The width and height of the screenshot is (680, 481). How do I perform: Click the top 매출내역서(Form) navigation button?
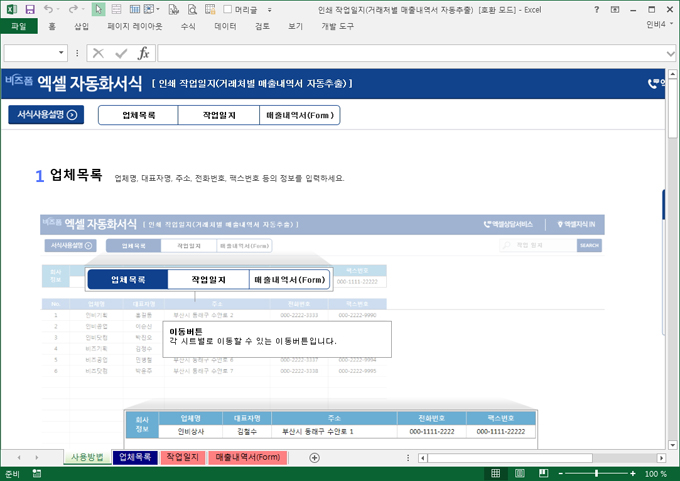click(x=300, y=115)
